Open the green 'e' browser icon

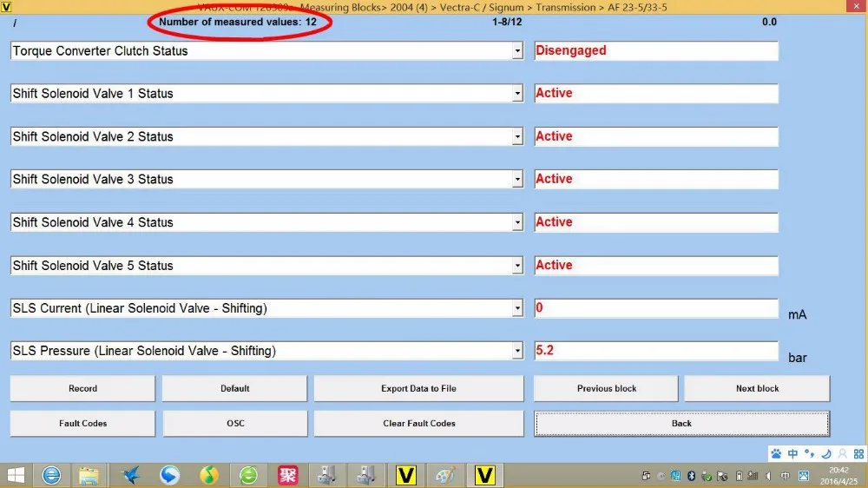[248, 475]
